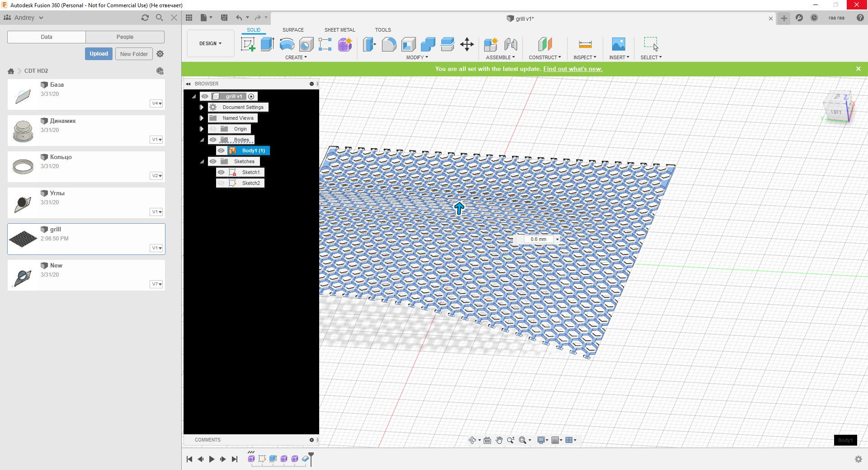Screen dimensions: 868x470
Task: Select the Move/Copy tool
Action: tap(467, 44)
